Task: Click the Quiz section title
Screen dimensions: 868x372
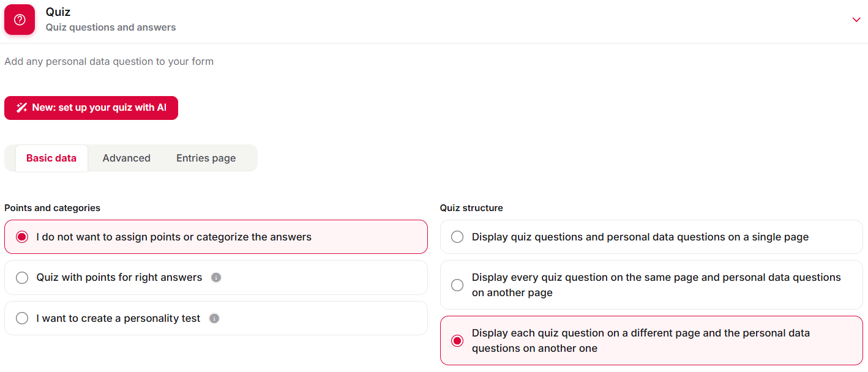Action: (58, 12)
